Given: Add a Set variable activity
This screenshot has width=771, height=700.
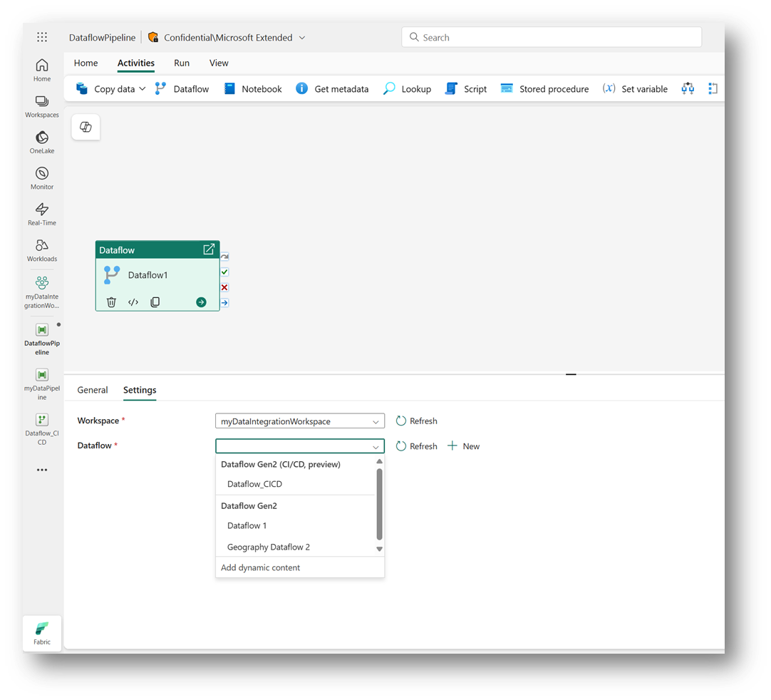Looking at the screenshot, I should pyautogui.click(x=635, y=89).
